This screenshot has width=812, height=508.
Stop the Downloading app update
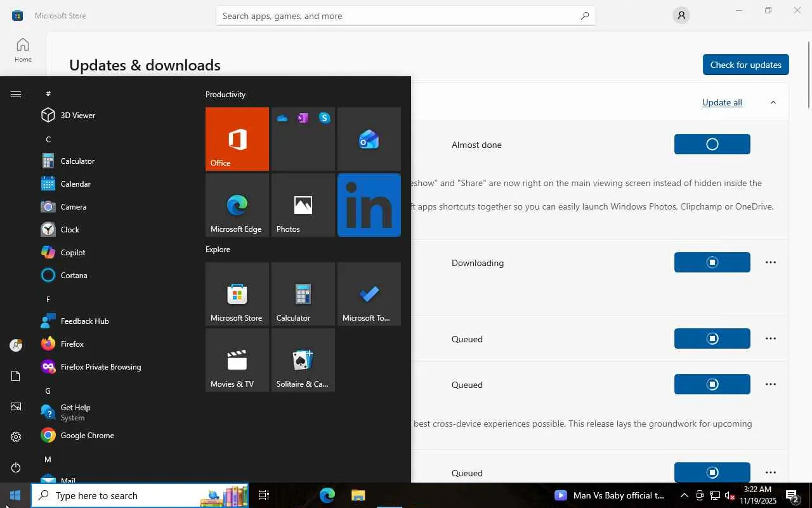click(712, 262)
